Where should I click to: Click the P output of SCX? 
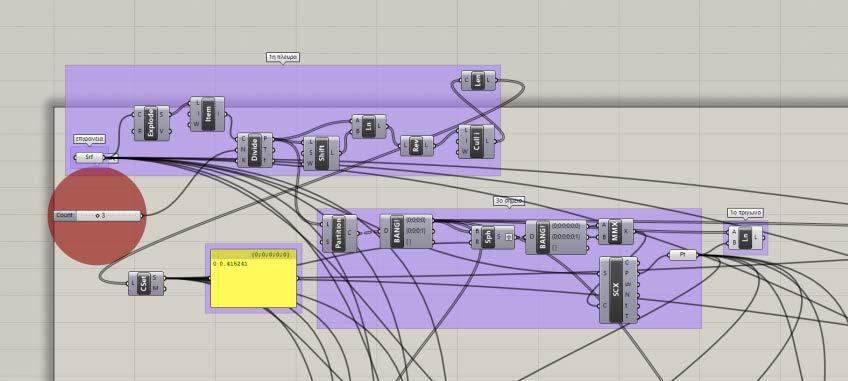pyautogui.click(x=627, y=274)
